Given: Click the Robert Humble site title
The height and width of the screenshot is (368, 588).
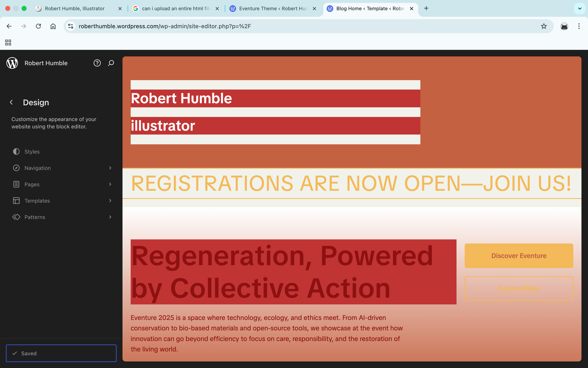Looking at the screenshot, I should click(x=46, y=63).
